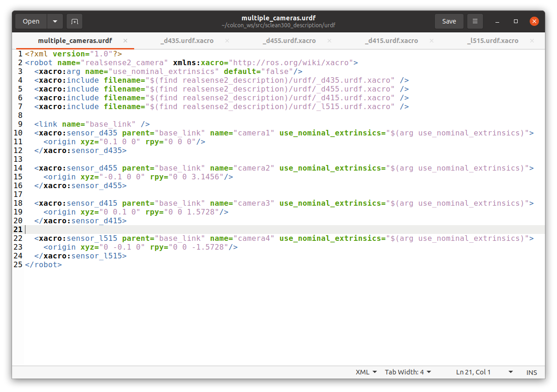557x392 pixels.
Task: Save the current document
Action: point(449,21)
